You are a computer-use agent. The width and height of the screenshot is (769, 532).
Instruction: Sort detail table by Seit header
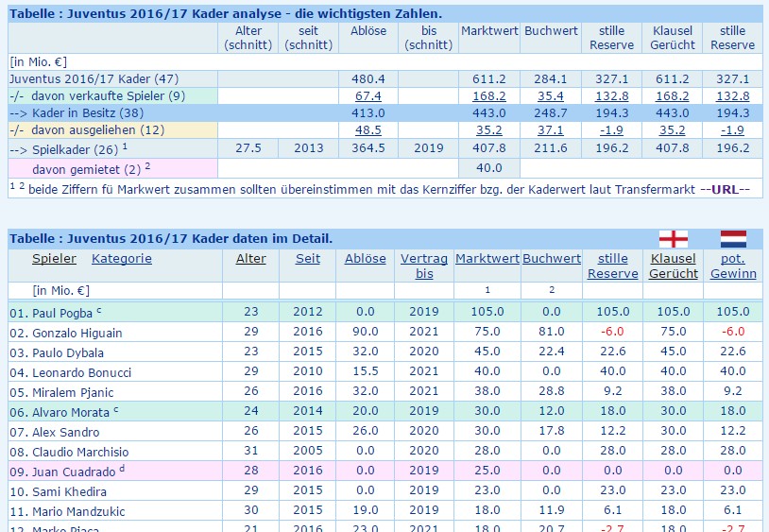(x=307, y=258)
